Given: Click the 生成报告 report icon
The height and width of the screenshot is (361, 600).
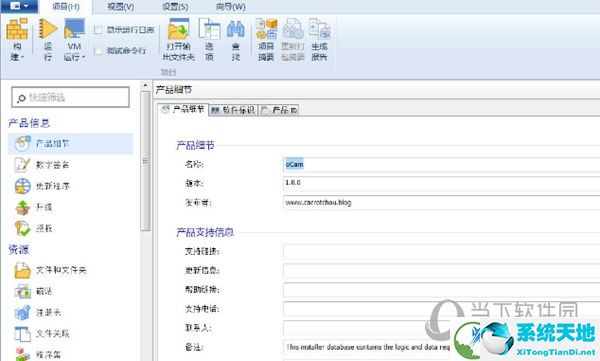Looking at the screenshot, I should pyautogui.click(x=319, y=29).
